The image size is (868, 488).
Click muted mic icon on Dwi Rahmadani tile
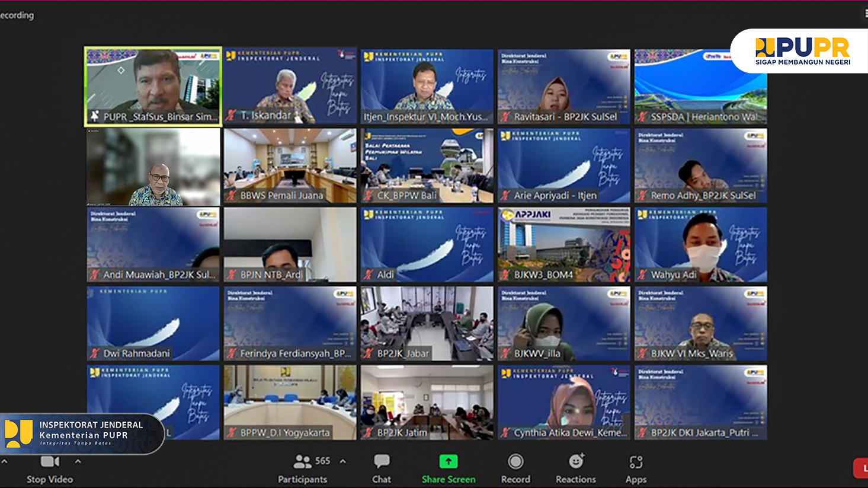tap(94, 353)
